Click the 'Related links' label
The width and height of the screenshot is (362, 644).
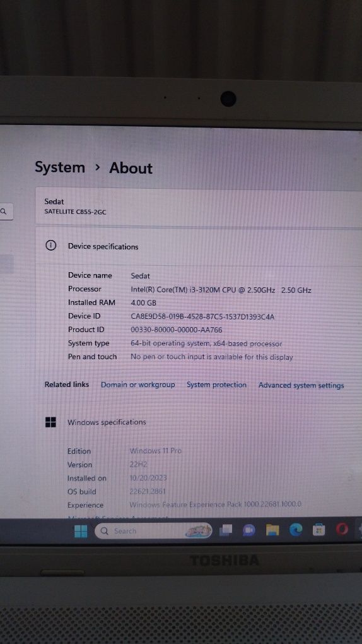[66, 385]
